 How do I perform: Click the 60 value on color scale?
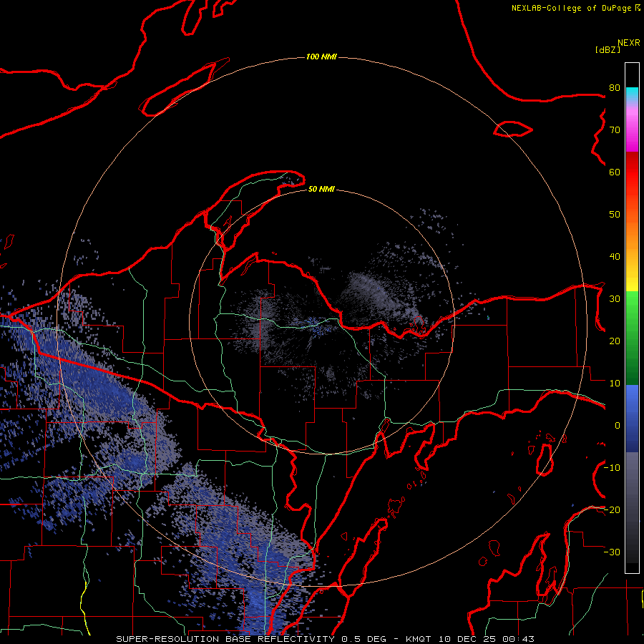click(615, 172)
